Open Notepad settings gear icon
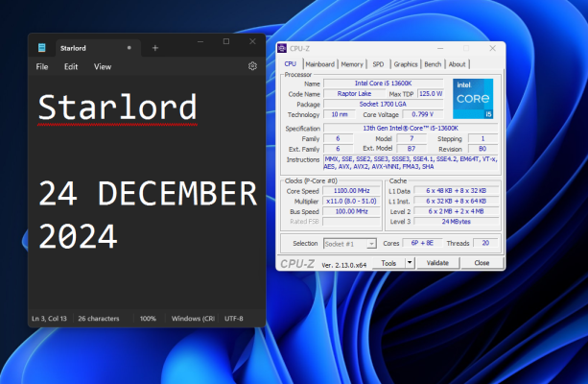588x384 pixels. coord(252,66)
